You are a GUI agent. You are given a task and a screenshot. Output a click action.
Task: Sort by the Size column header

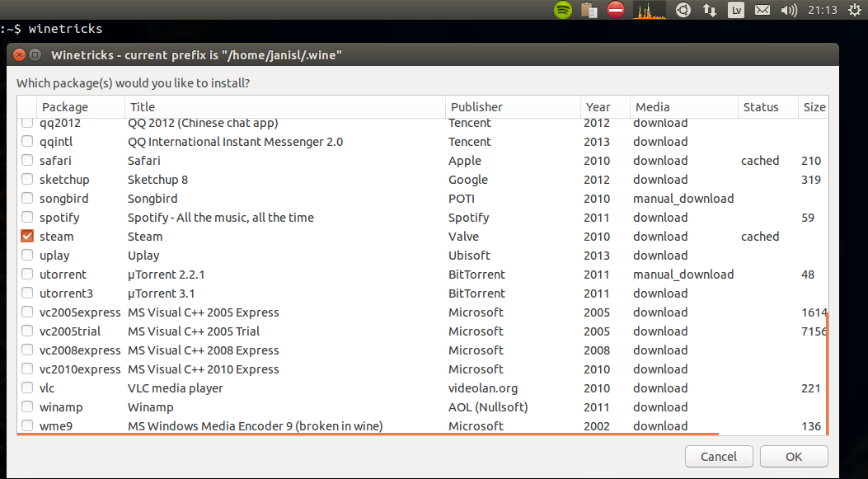pyautogui.click(x=814, y=107)
